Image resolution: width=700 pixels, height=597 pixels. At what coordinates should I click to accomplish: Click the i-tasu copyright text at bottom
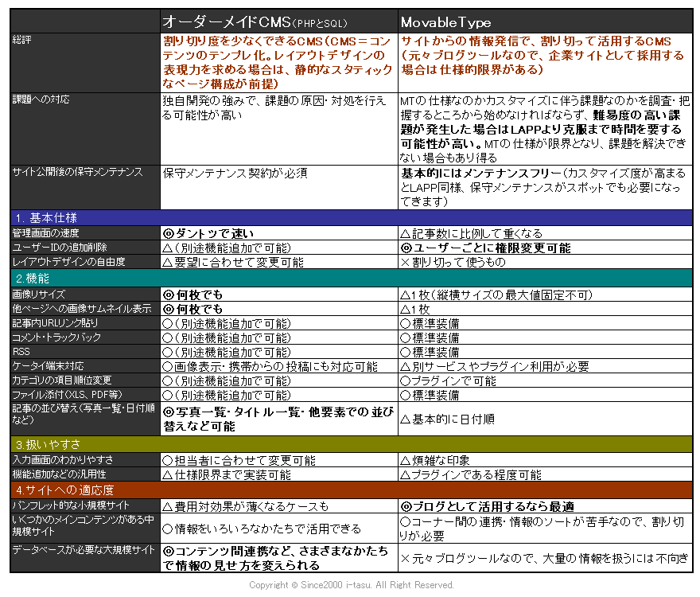351,585
